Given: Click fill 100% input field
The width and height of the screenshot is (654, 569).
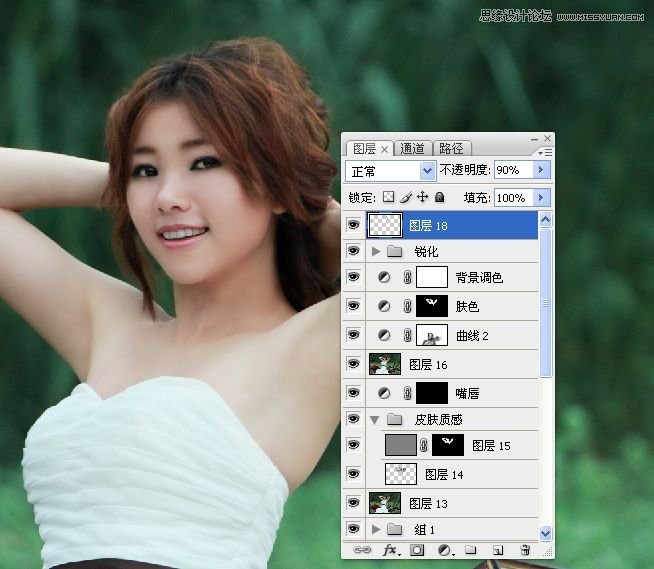Looking at the screenshot, I should (513, 197).
